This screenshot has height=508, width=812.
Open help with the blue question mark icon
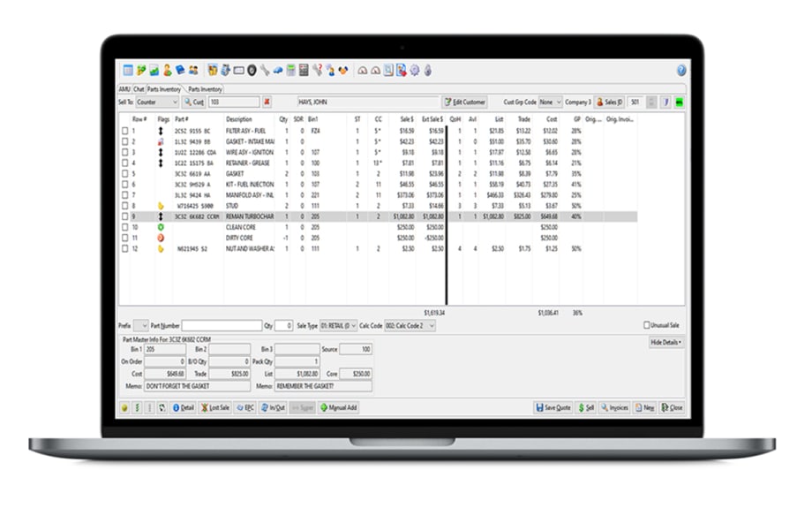[681, 70]
